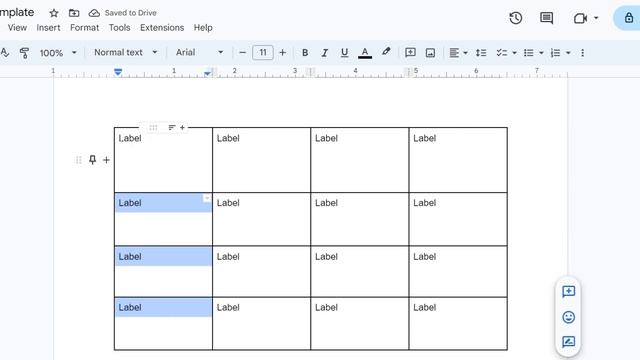Open the Format menu
The width and height of the screenshot is (640, 360).
(x=84, y=28)
